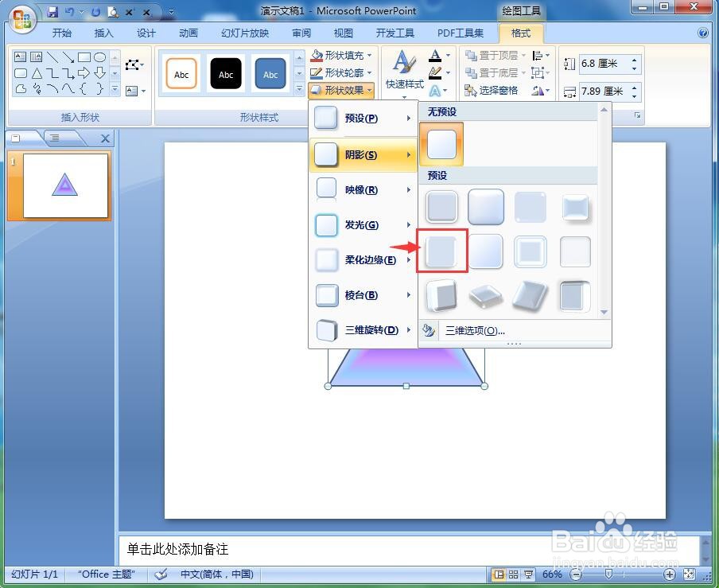Click the zoom slider handle

pos(608,574)
